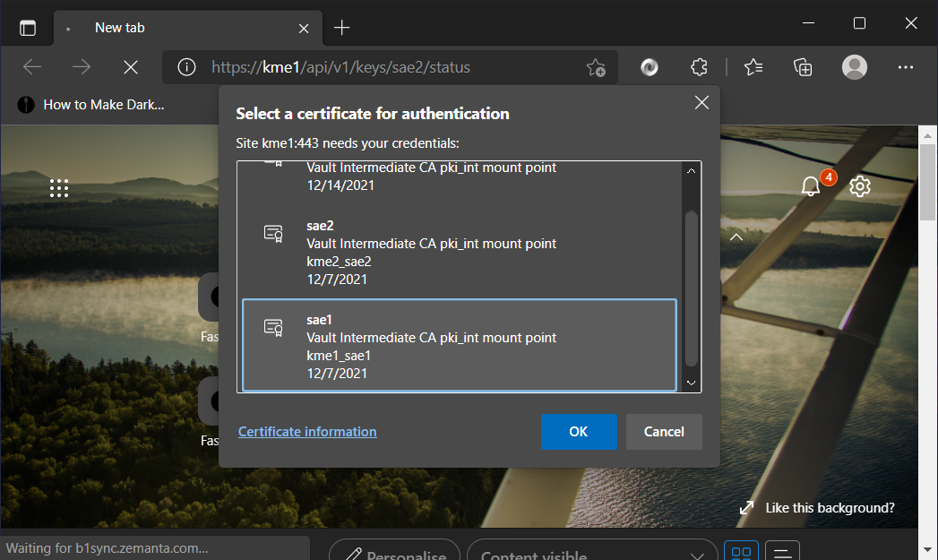This screenshot has width=938, height=560.
Task: Collapse the panel with up chevron
Action: point(736,237)
